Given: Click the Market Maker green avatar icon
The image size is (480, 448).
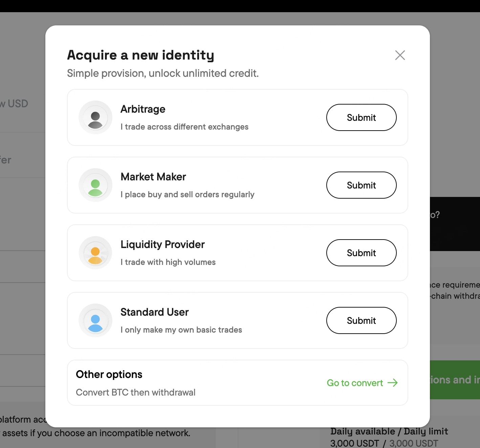Looking at the screenshot, I should (x=95, y=185).
